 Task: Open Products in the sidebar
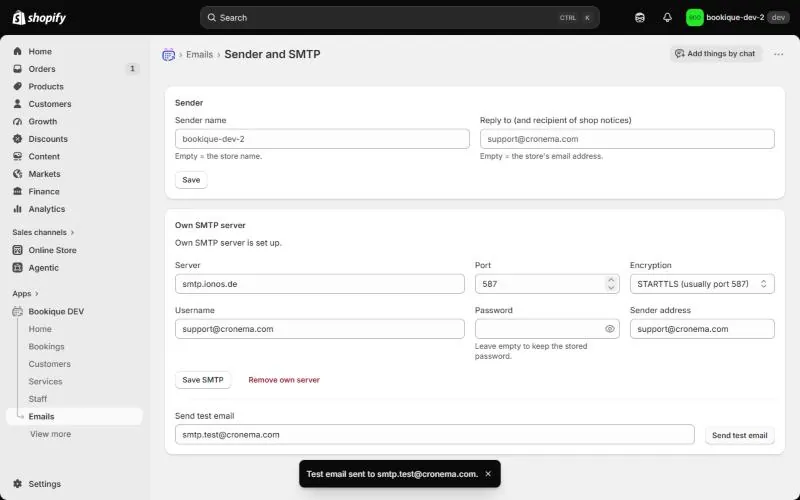coord(46,86)
